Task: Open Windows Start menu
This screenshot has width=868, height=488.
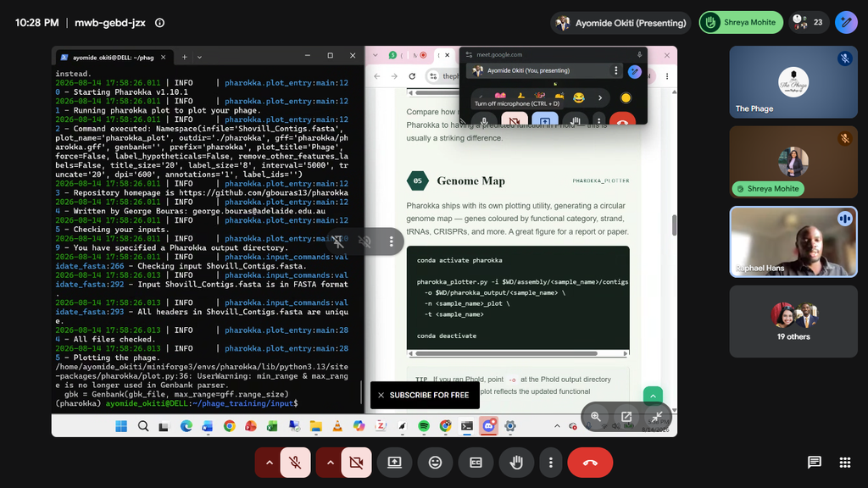Action: (x=121, y=426)
